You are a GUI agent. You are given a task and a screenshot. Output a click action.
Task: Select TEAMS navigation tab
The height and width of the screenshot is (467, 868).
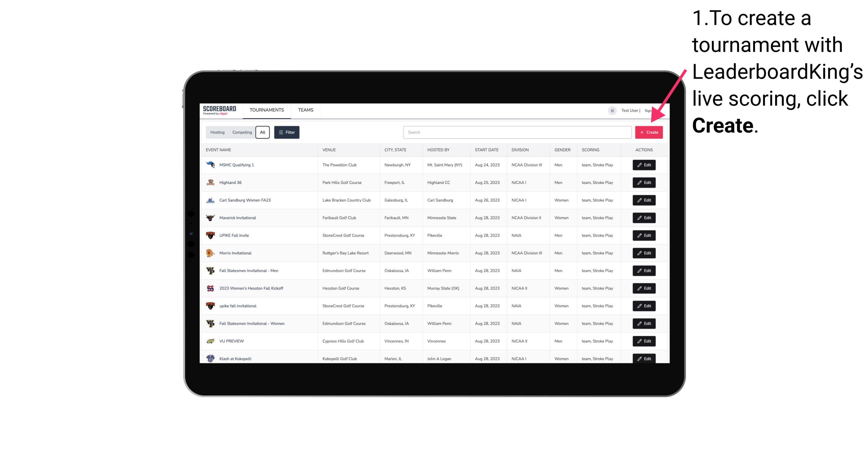(306, 110)
